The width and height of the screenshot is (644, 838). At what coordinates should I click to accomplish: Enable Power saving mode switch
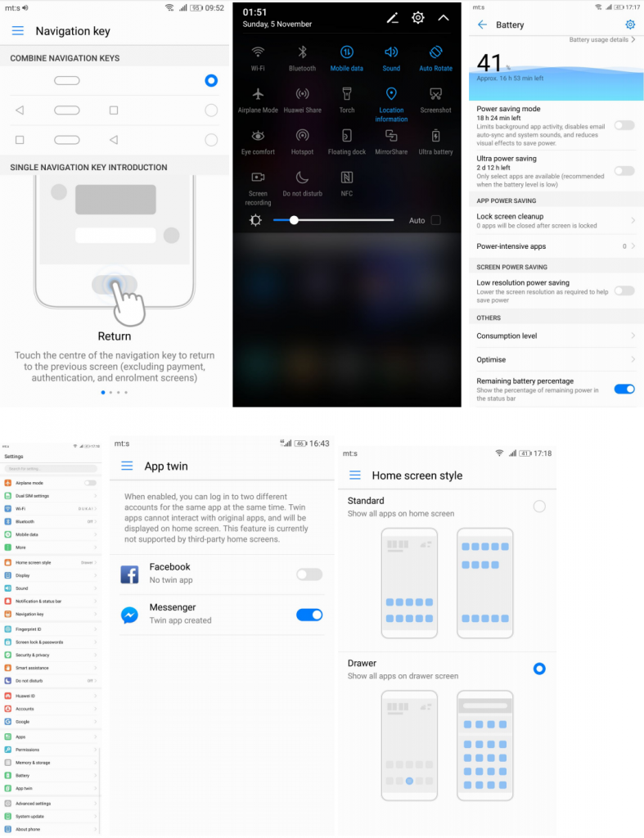click(x=624, y=125)
